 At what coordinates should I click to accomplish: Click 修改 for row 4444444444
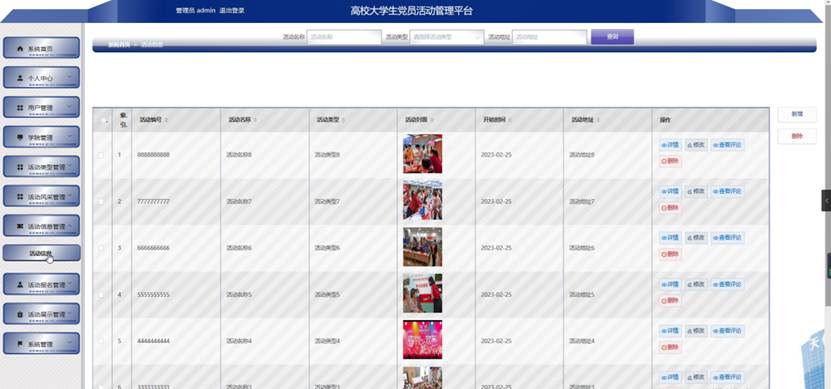click(696, 331)
